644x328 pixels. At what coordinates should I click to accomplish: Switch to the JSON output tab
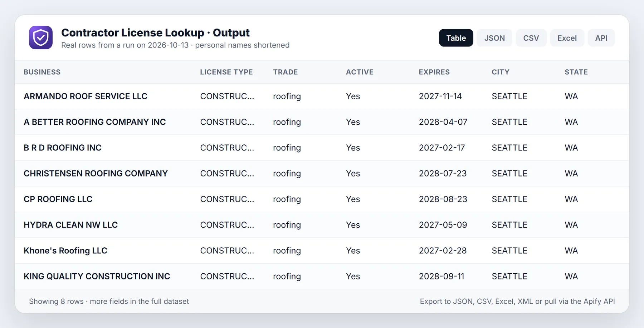pyautogui.click(x=494, y=38)
